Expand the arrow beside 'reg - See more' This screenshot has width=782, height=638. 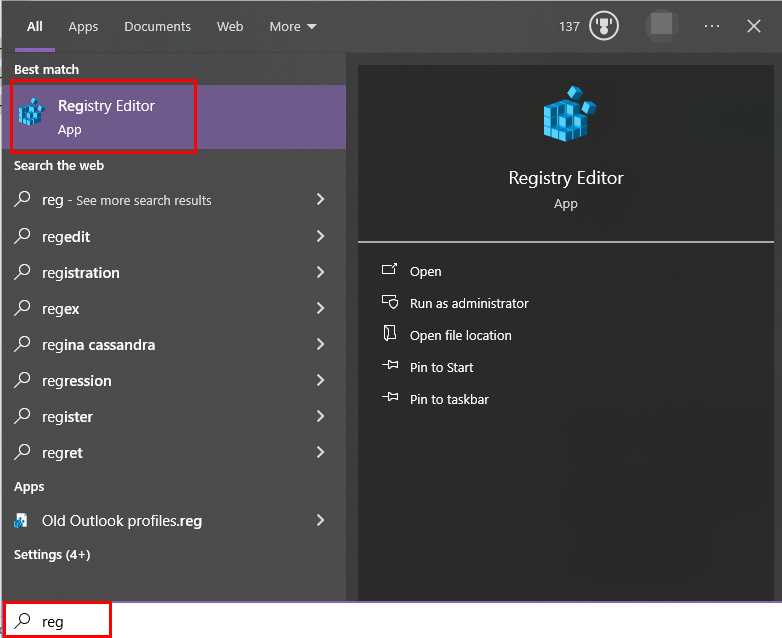[x=321, y=200]
